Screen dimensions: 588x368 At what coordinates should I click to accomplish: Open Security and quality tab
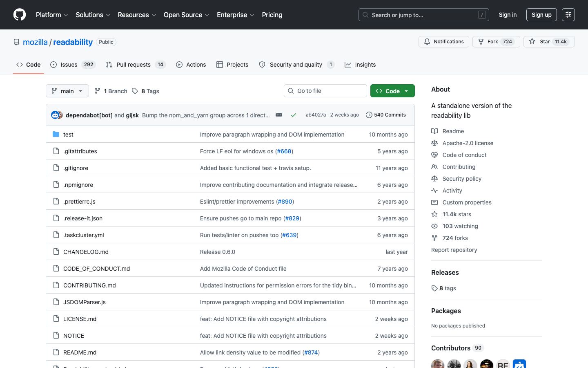coord(297,65)
